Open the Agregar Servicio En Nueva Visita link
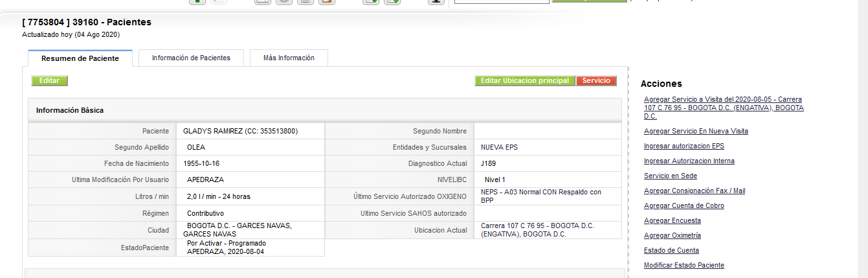The image size is (868, 278). [696, 131]
